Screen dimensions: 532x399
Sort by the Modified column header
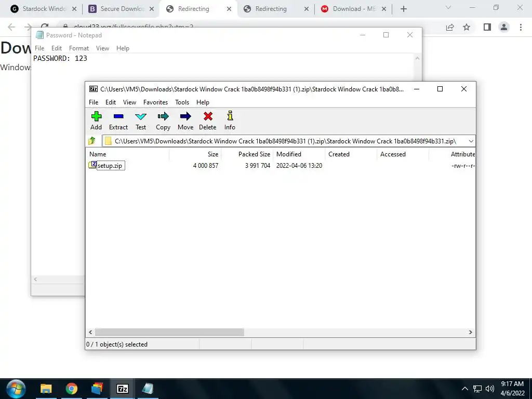click(x=299, y=154)
